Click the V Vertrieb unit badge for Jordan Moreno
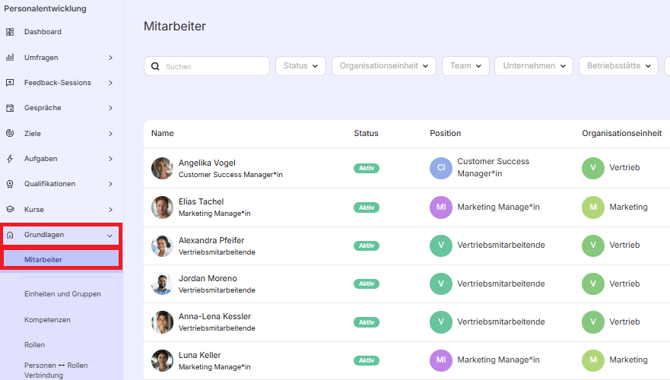 coord(593,283)
